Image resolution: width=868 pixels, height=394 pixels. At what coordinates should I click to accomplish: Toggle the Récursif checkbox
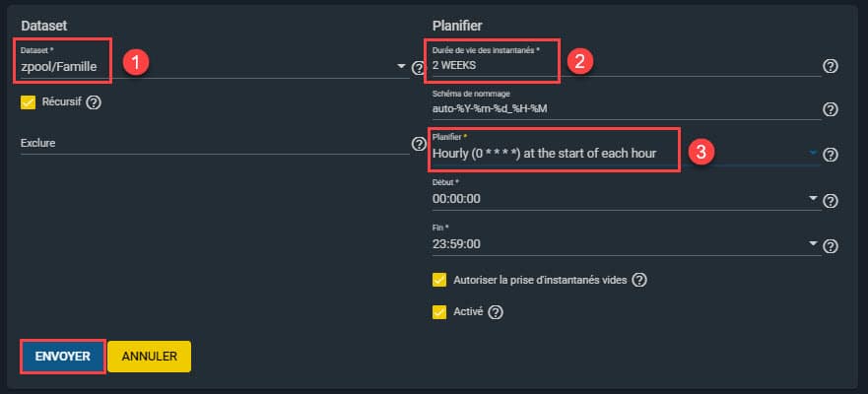tap(28, 102)
